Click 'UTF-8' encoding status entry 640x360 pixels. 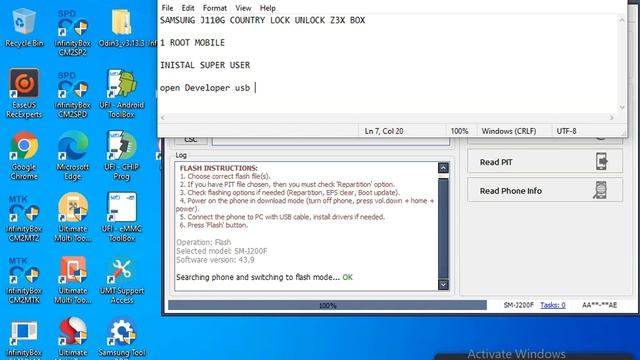click(x=566, y=131)
